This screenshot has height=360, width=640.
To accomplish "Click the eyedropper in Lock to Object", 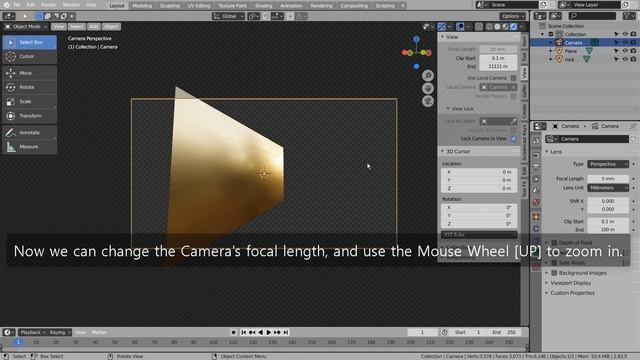I will point(513,121).
